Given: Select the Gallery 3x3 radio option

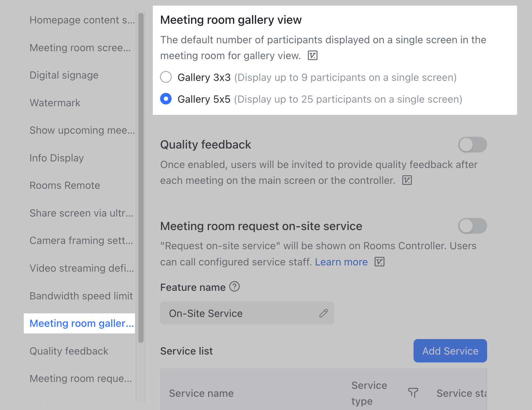Looking at the screenshot, I should click(x=166, y=77).
